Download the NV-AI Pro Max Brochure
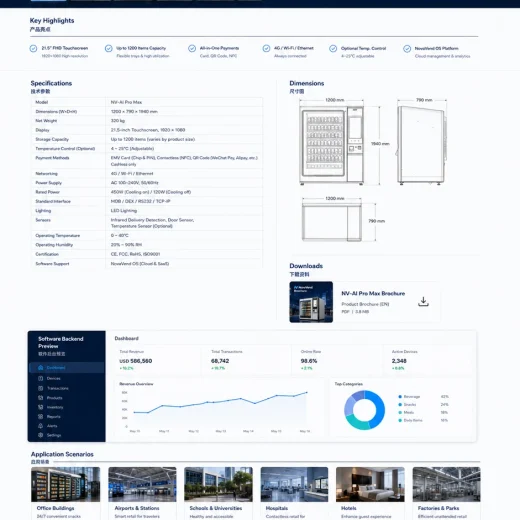 423,301
